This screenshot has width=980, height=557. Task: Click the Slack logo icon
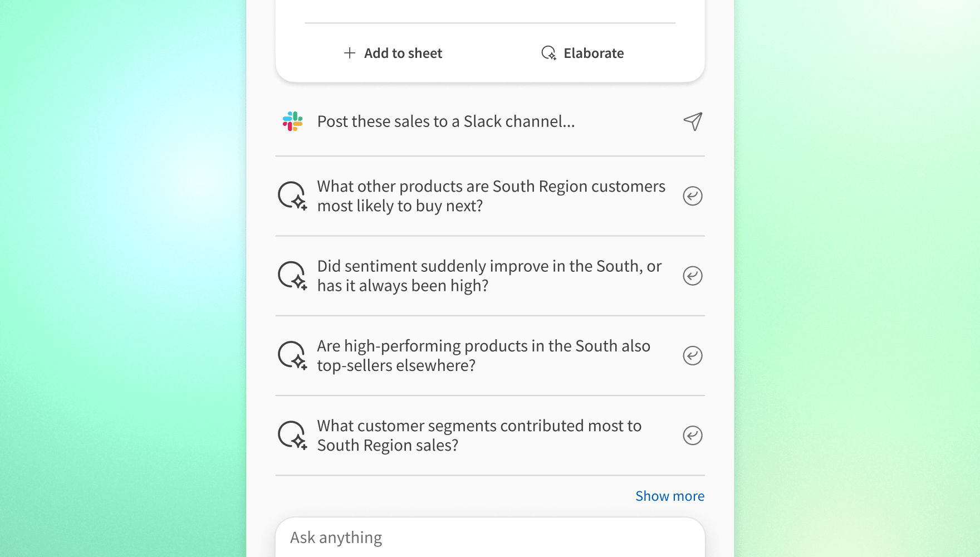point(292,121)
